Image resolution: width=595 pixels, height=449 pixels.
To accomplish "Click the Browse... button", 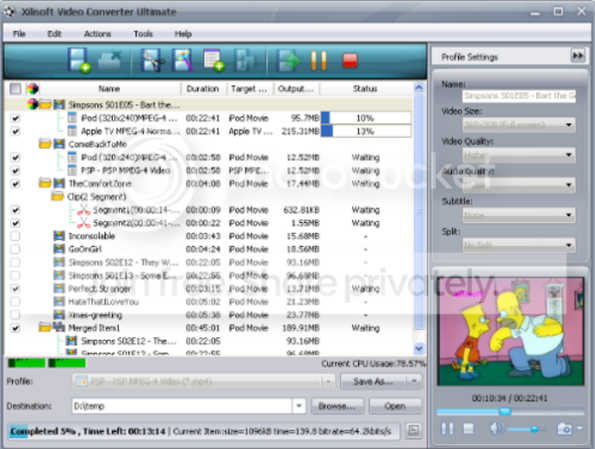I will [337, 406].
